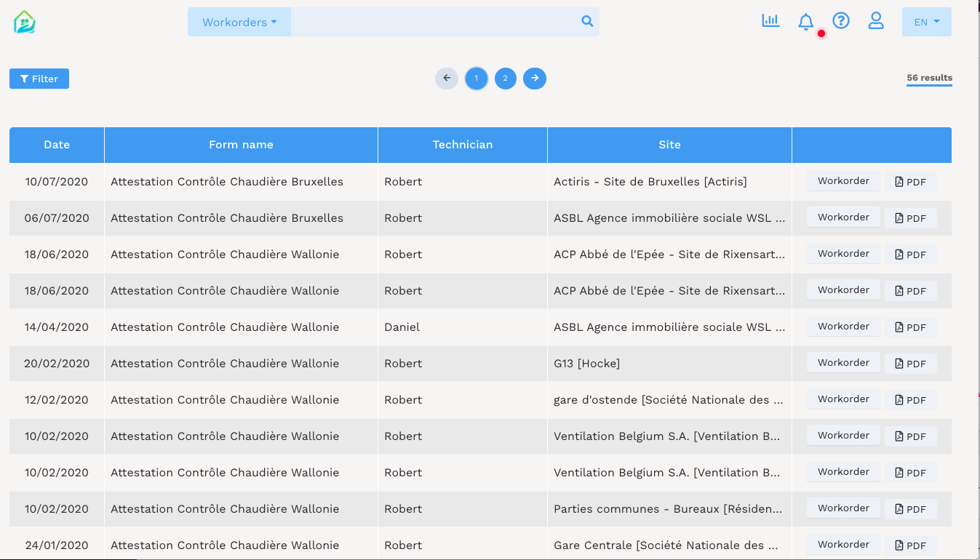Click site gare d'ostende
980x560 pixels.
[x=668, y=400]
